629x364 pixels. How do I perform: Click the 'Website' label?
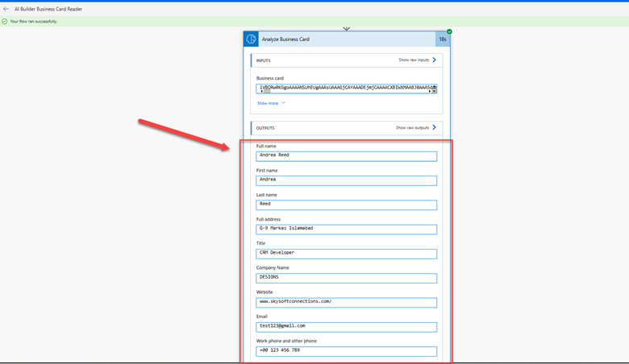pos(265,292)
